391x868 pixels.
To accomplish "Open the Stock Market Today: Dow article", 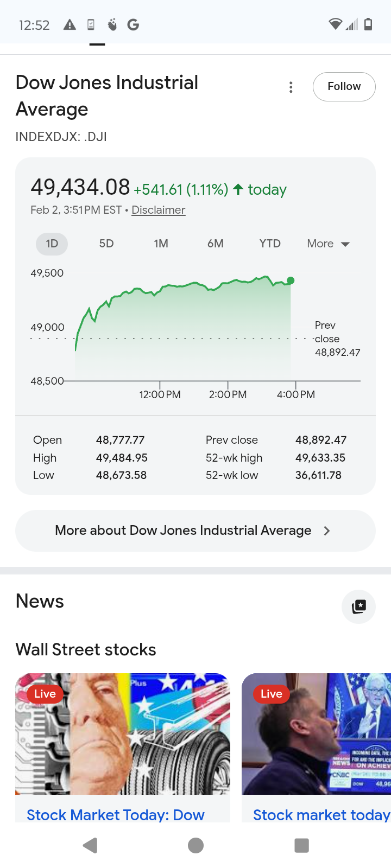I will point(116,814).
